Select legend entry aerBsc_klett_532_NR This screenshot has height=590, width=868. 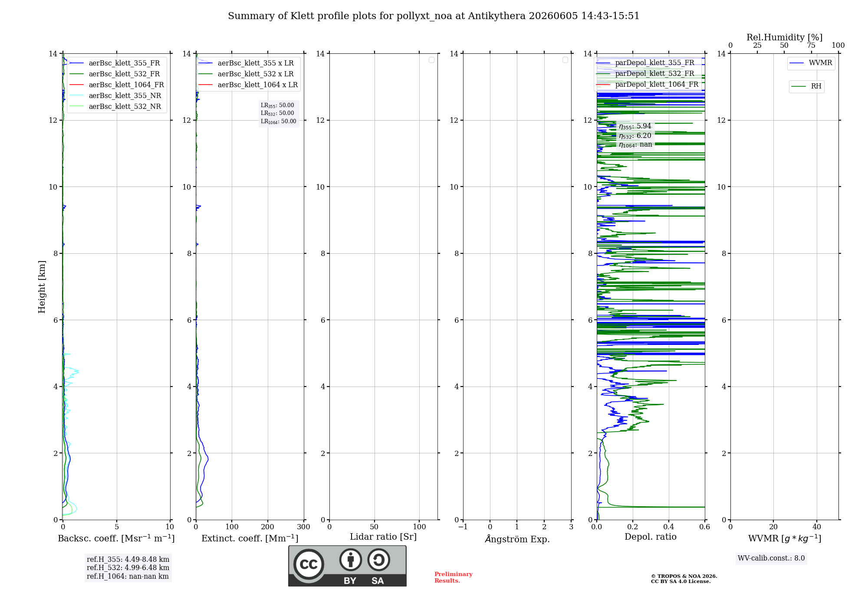pos(125,106)
